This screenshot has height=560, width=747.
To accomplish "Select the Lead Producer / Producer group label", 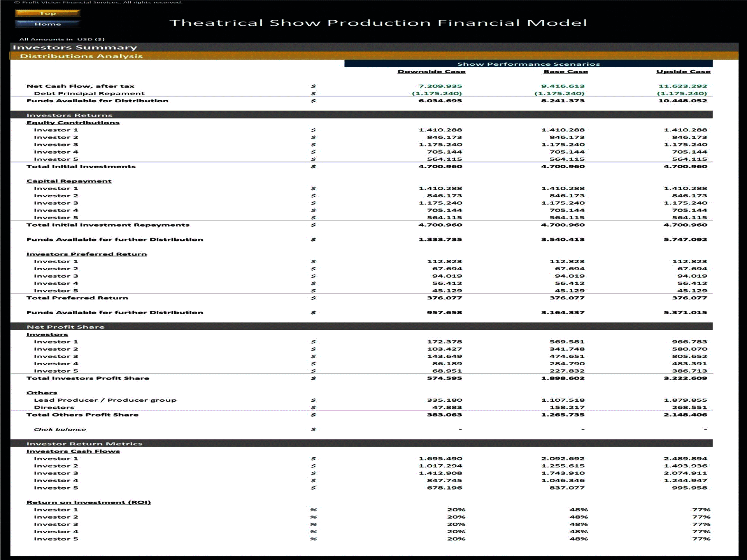I will click(x=105, y=400).
